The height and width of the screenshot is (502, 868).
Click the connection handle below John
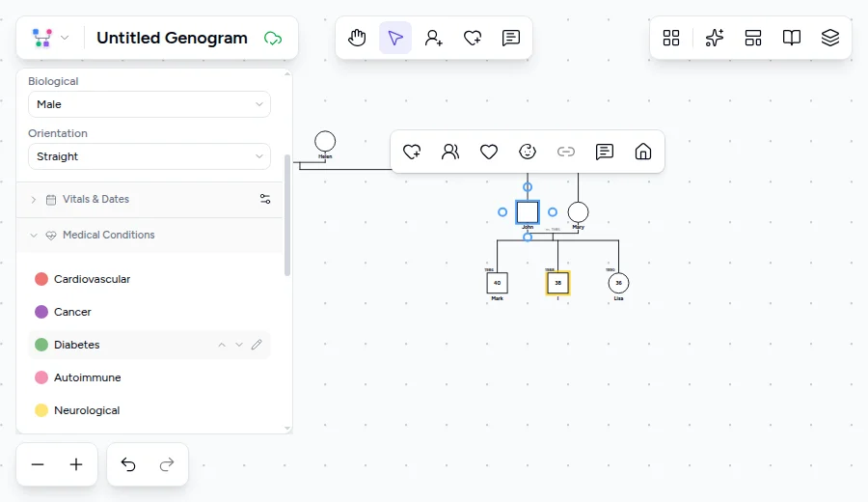528,237
